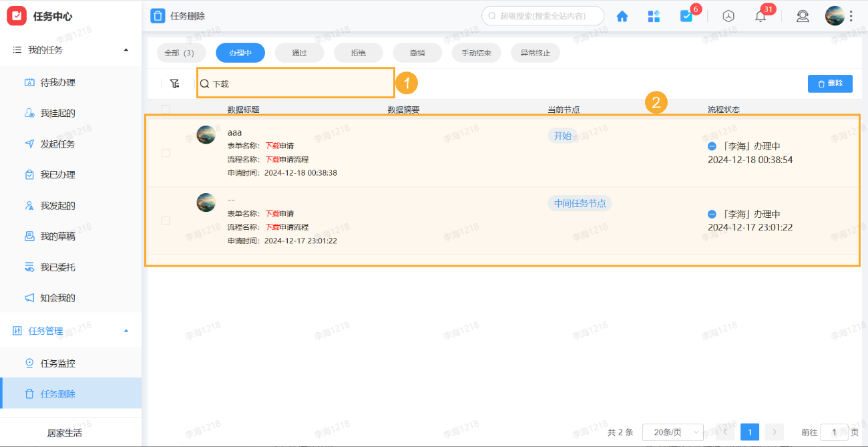Image resolution: width=868 pixels, height=447 pixels.
Task: Open the 20条/页 page size dropdown
Action: coord(672,432)
